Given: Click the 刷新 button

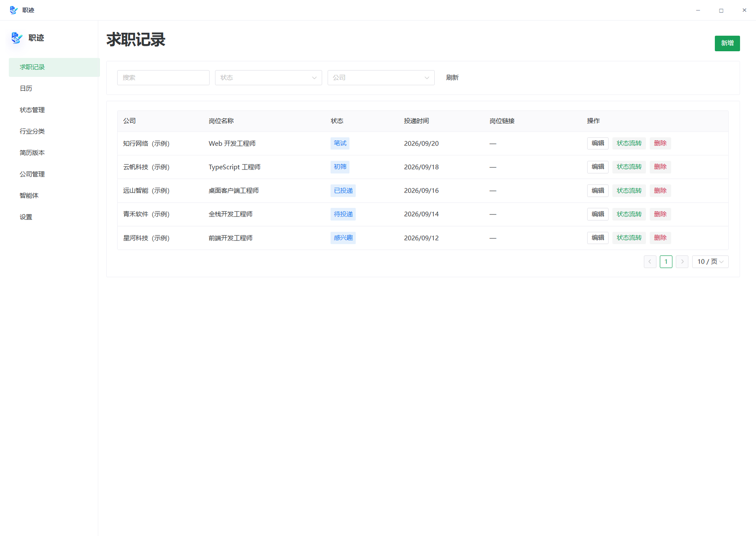Looking at the screenshot, I should pos(452,78).
